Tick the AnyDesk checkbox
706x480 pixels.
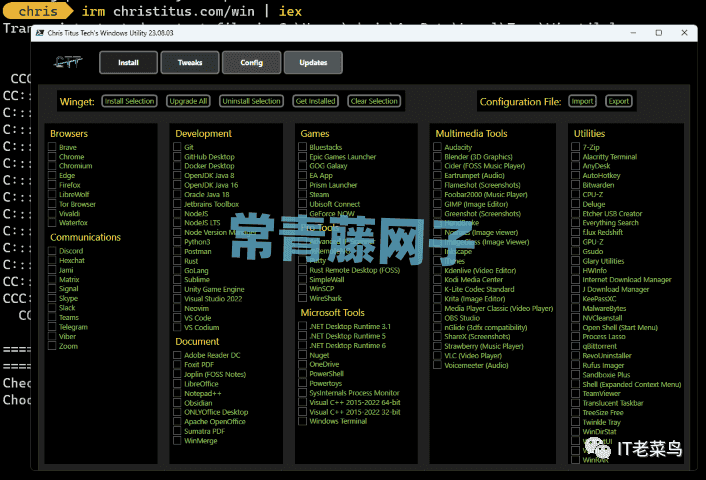pos(575,166)
